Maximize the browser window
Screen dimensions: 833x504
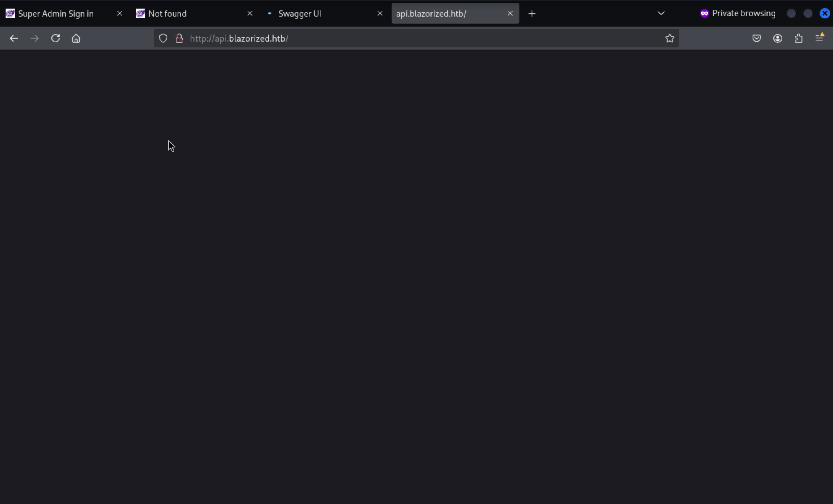[808, 14]
